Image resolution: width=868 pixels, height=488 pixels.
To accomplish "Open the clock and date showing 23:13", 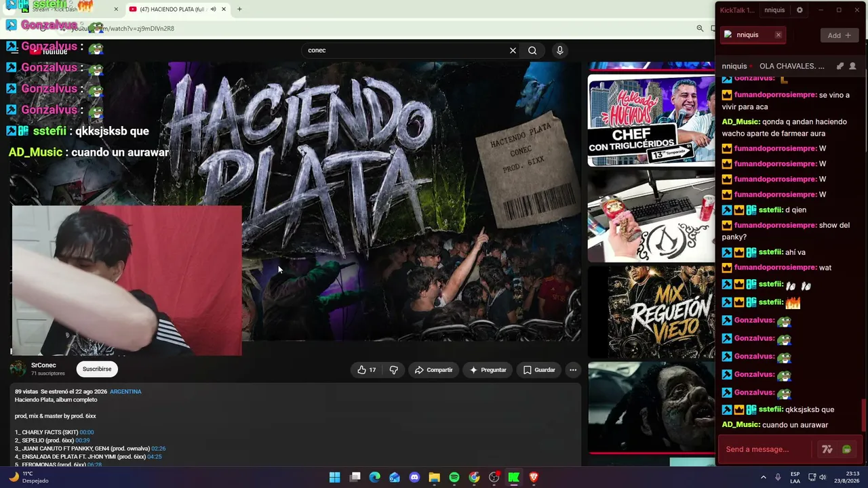I will pyautogui.click(x=848, y=477).
